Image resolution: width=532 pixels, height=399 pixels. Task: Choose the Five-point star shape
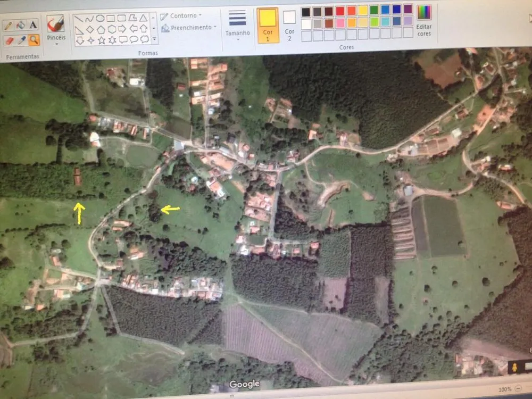[x=102, y=40]
